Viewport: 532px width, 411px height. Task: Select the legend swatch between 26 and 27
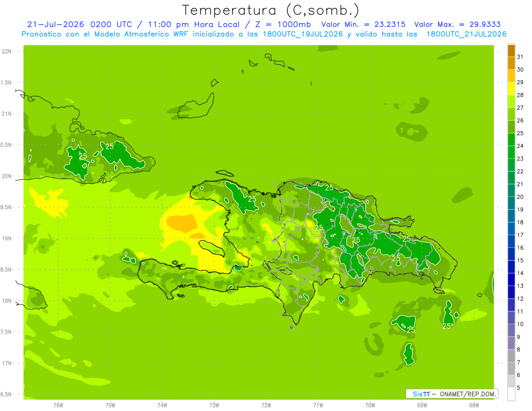pyautogui.click(x=511, y=114)
